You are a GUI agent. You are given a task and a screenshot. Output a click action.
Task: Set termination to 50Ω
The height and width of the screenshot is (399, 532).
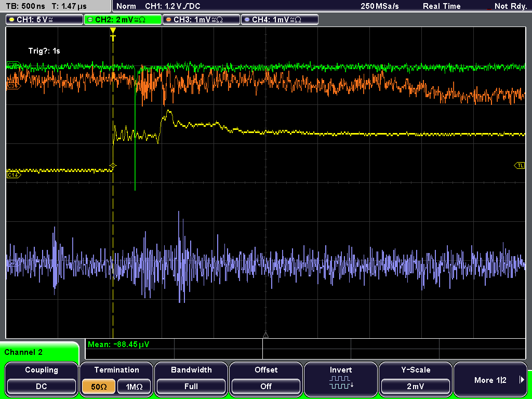[x=99, y=386]
